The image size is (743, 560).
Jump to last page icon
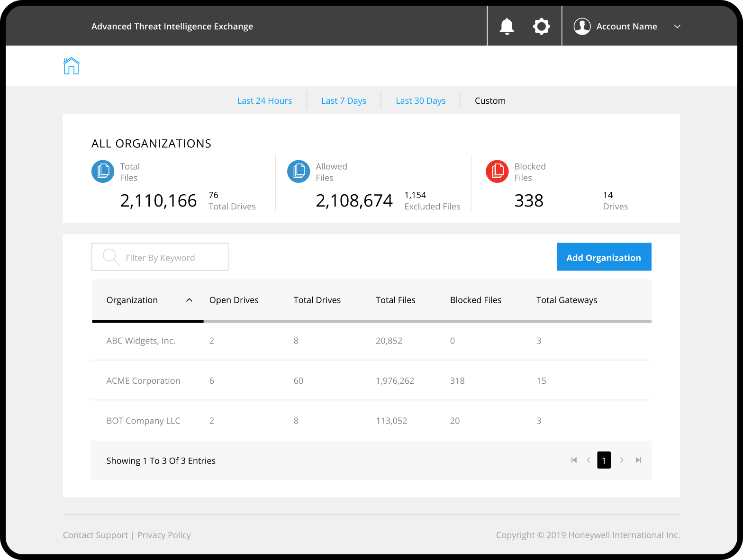click(x=638, y=460)
